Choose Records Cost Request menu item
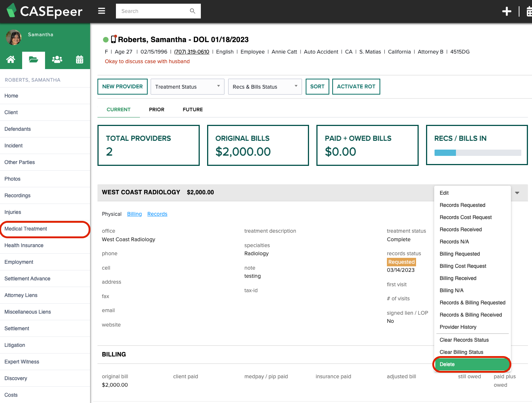This screenshot has height=403, width=532. [473, 217]
